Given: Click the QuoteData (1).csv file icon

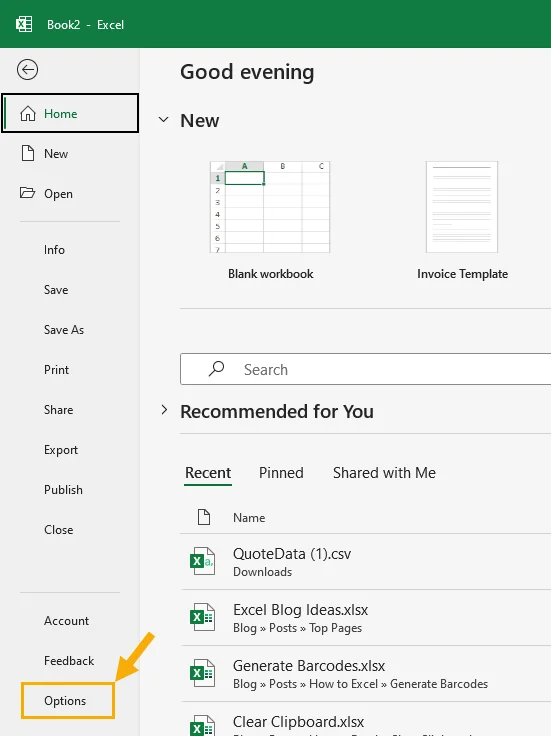Looking at the screenshot, I should [x=202, y=561].
